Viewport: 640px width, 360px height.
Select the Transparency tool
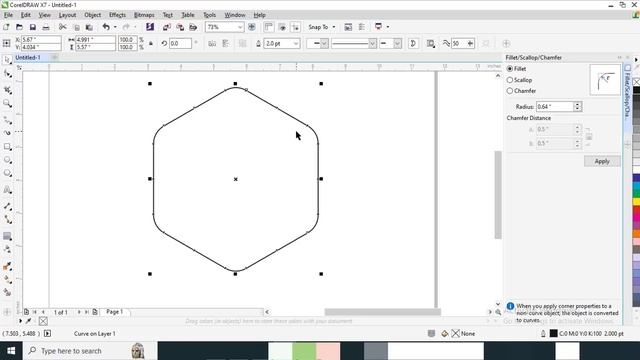[7, 249]
